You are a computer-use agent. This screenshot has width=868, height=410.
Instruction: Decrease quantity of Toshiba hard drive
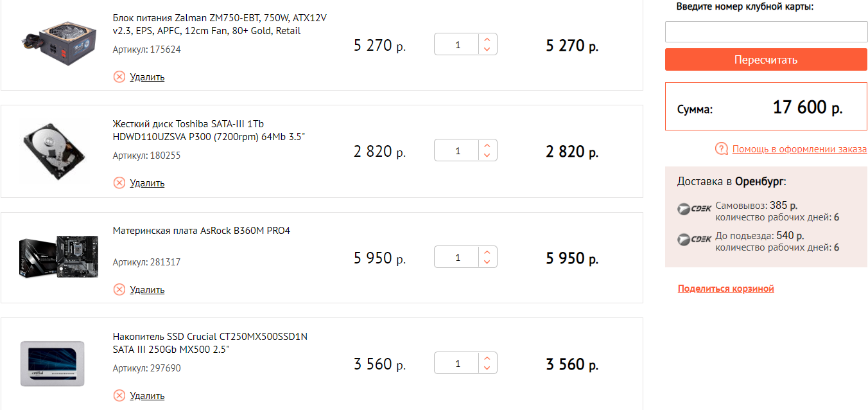point(487,156)
